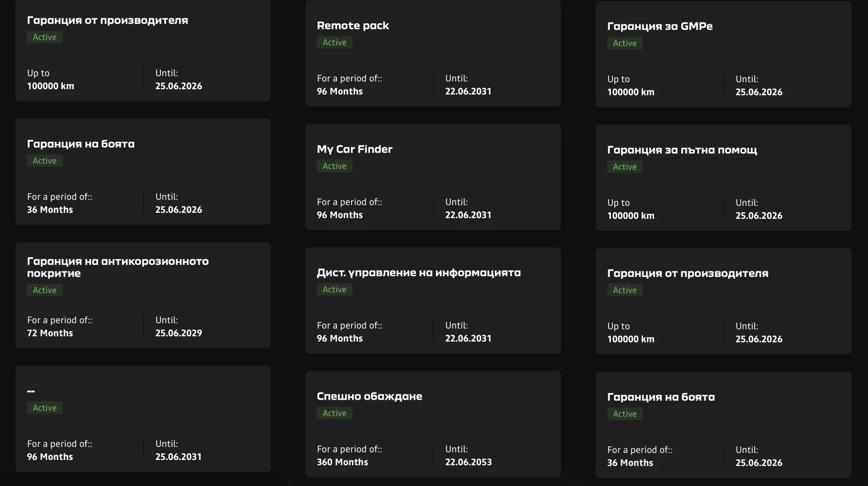Click the 25.06.2031 expiry date
The height and width of the screenshot is (486, 868).
tap(178, 457)
